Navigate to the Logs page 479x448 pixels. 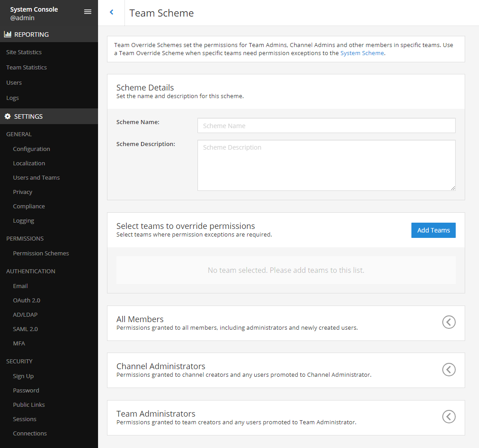(x=13, y=98)
